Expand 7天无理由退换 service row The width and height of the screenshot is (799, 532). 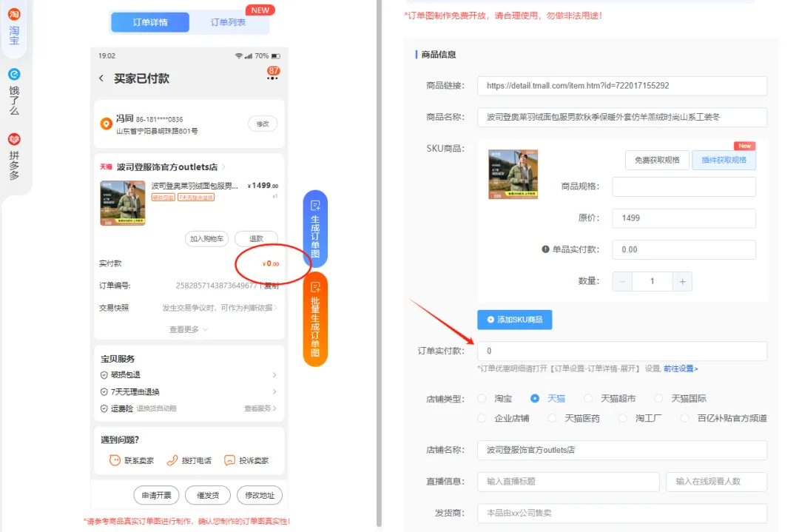tap(189, 392)
